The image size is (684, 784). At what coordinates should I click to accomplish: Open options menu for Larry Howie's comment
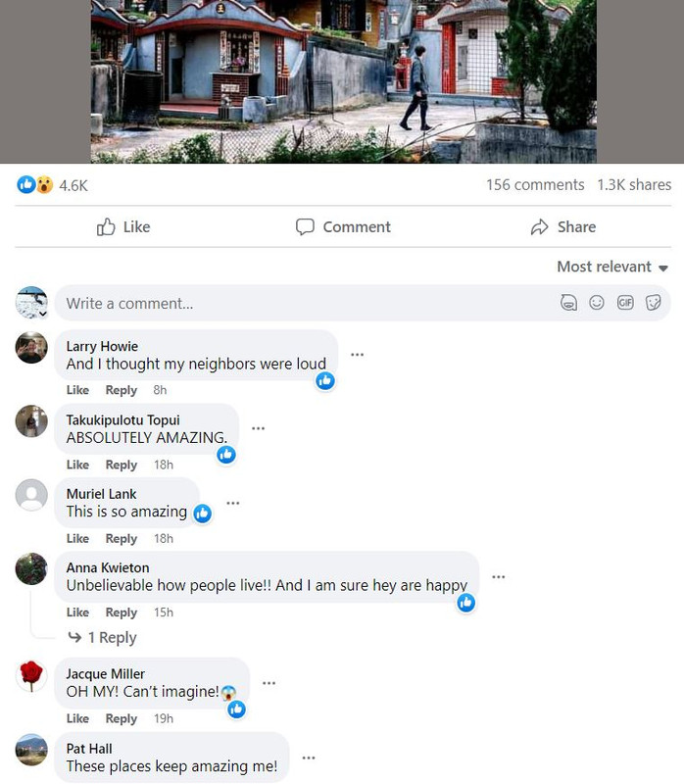click(x=357, y=355)
